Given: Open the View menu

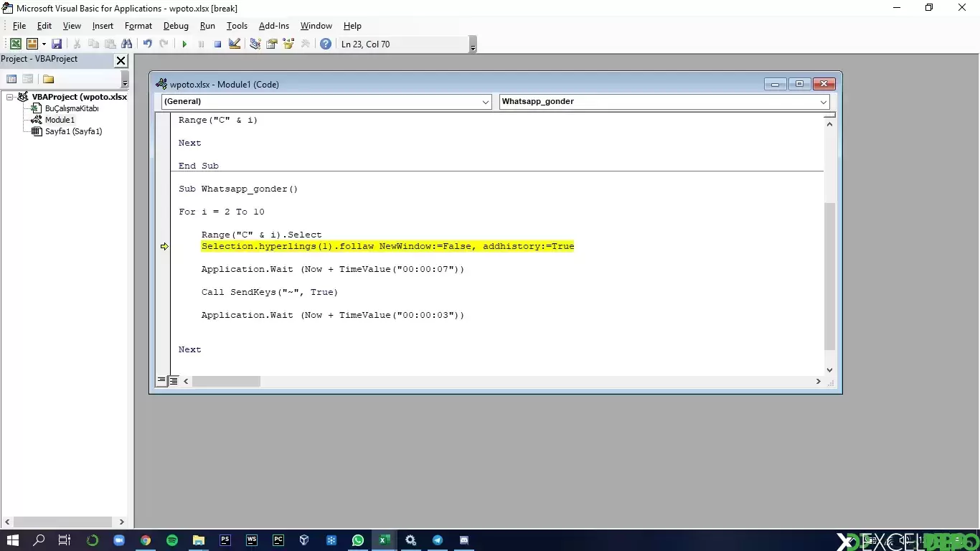Looking at the screenshot, I should 72,26.
